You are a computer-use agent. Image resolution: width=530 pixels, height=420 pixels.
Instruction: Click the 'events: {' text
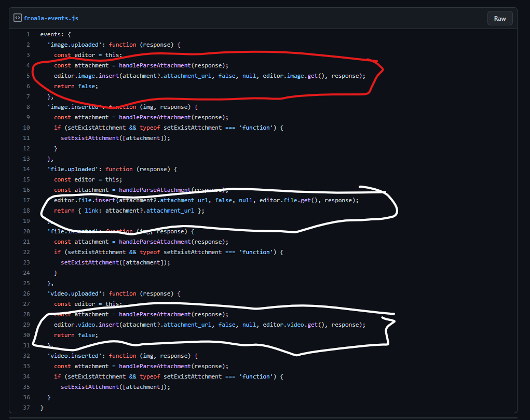coord(56,34)
